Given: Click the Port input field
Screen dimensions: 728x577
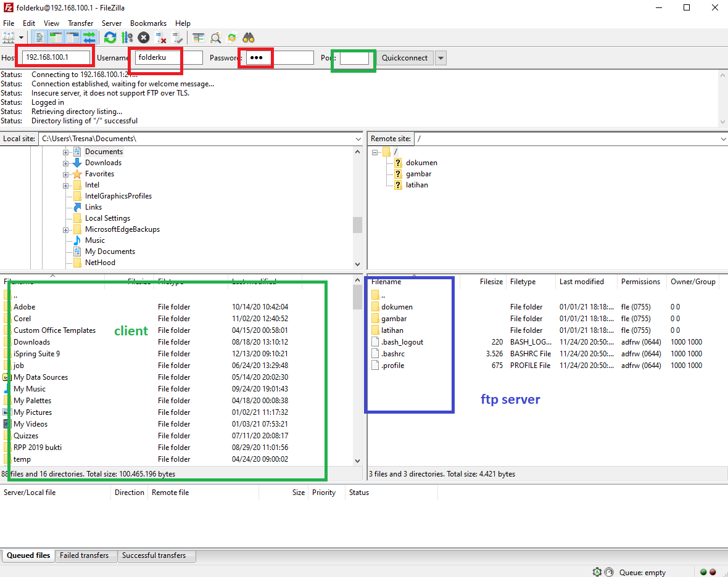Looking at the screenshot, I should (354, 58).
